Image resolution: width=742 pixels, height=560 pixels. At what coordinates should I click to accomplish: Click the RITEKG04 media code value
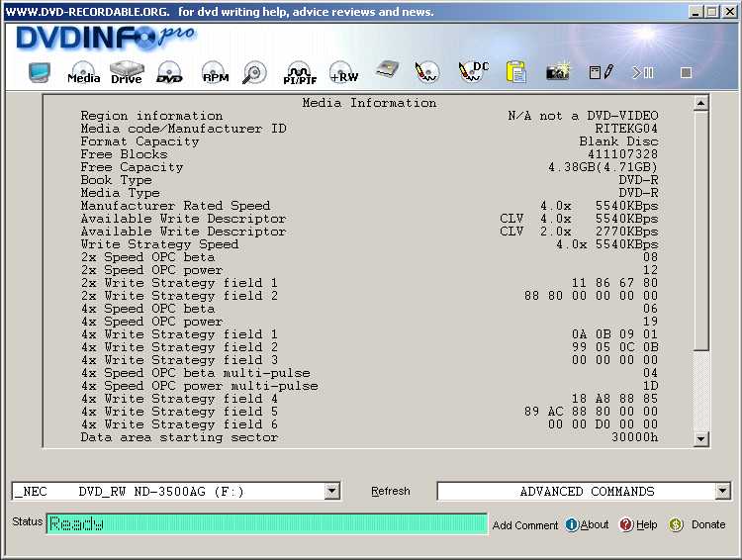pyautogui.click(x=626, y=129)
